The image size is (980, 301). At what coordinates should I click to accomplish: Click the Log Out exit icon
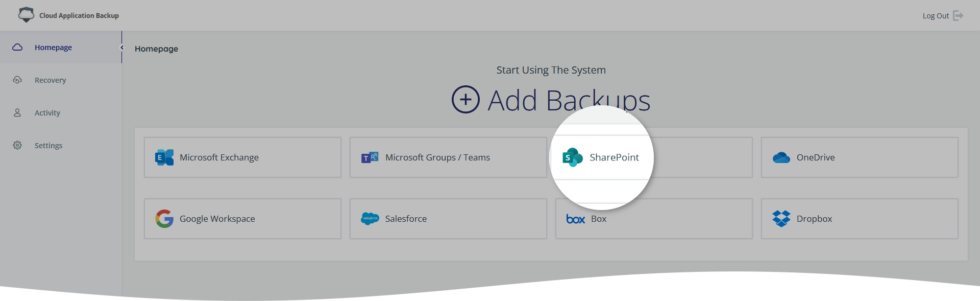[958, 16]
